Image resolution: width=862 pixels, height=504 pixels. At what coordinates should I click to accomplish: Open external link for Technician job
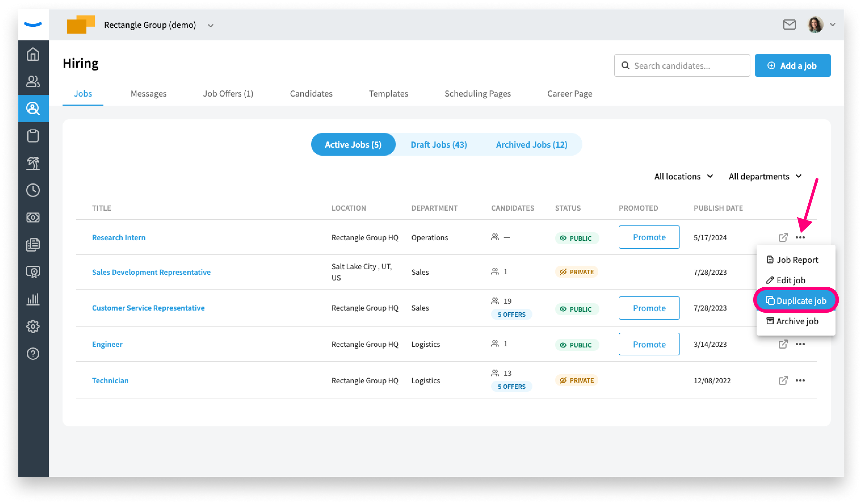click(783, 381)
